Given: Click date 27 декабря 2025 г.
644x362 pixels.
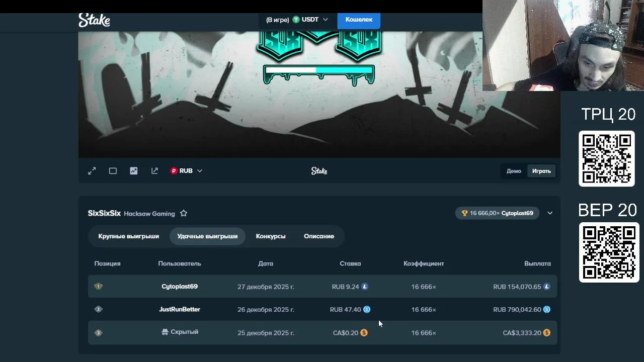Looking at the screenshot, I should click(x=266, y=287).
